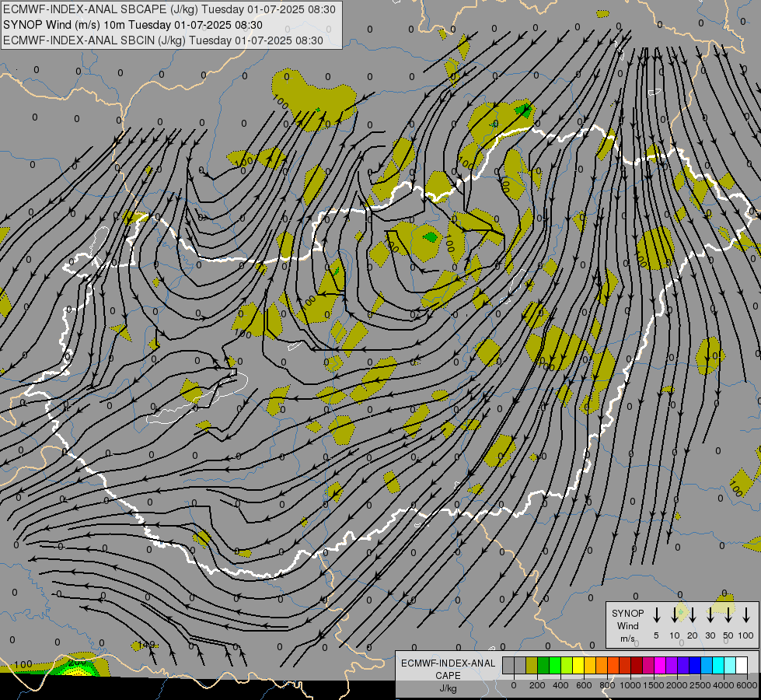Click the white 6000 swatch in CAPE legend
Viewport: 761px width, 700px height.
point(742,665)
